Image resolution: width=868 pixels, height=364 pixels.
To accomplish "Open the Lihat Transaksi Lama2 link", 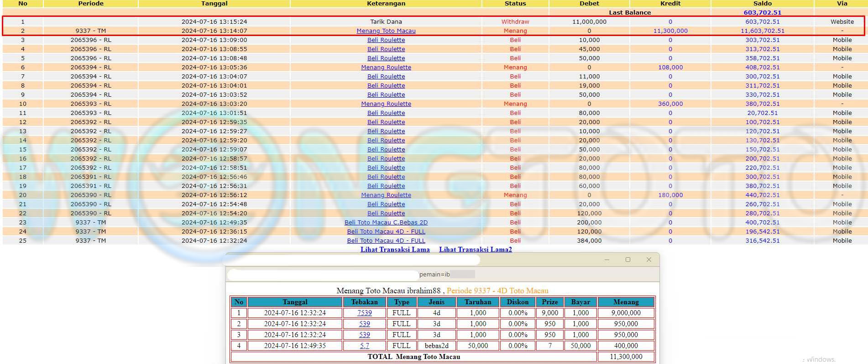I will 475,250.
